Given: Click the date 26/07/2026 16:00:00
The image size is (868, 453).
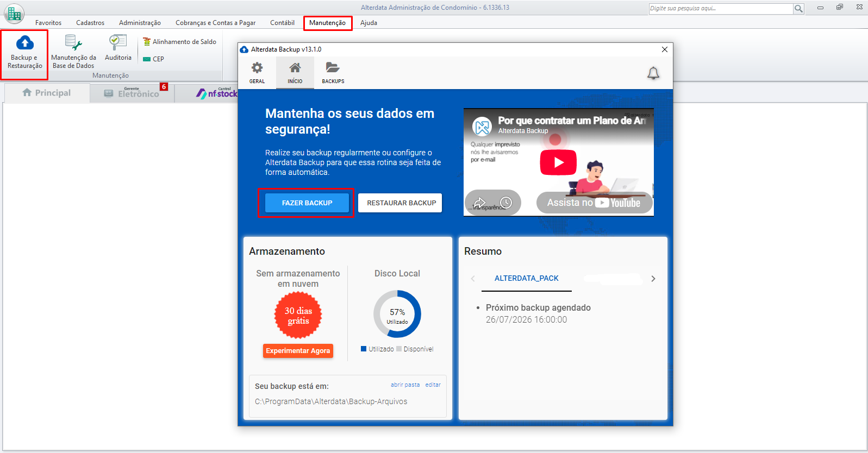Looking at the screenshot, I should point(526,319).
